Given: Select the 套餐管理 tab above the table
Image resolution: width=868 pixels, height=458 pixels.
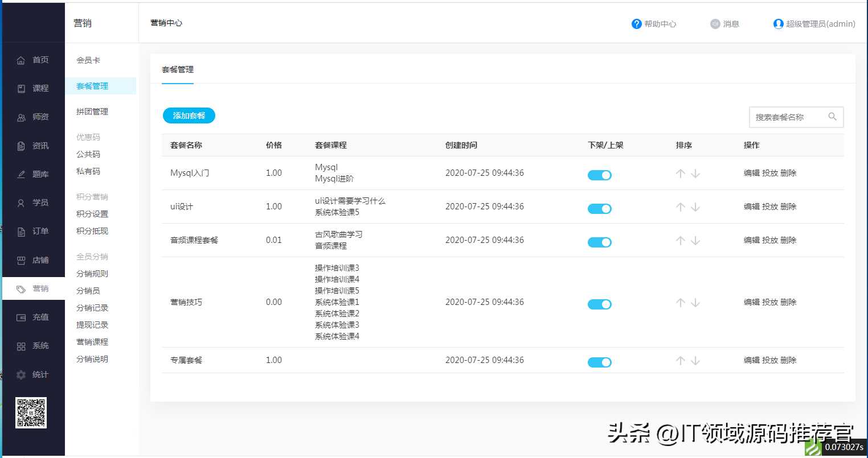Looking at the screenshot, I should point(178,69).
